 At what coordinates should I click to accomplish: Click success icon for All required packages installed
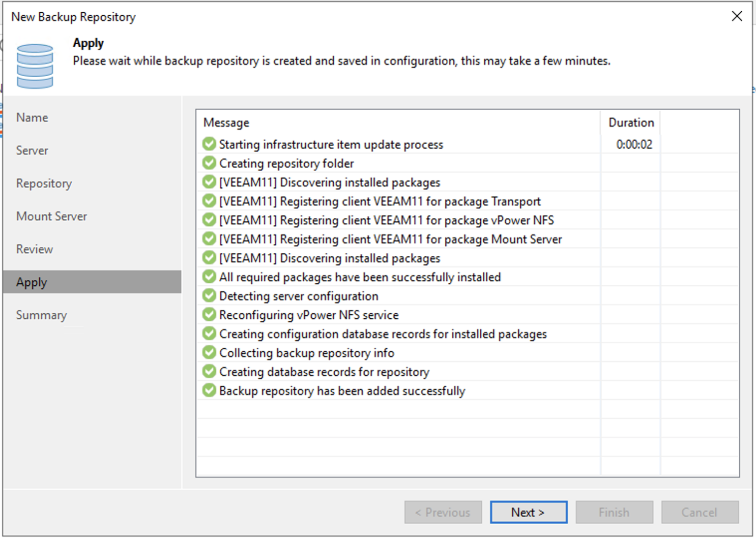pyautogui.click(x=209, y=276)
